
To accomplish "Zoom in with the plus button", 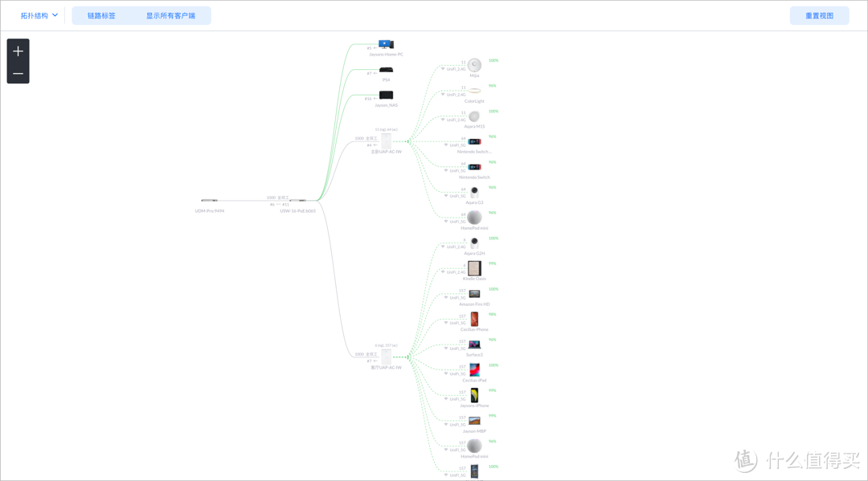I will click(x=18, y=51).
